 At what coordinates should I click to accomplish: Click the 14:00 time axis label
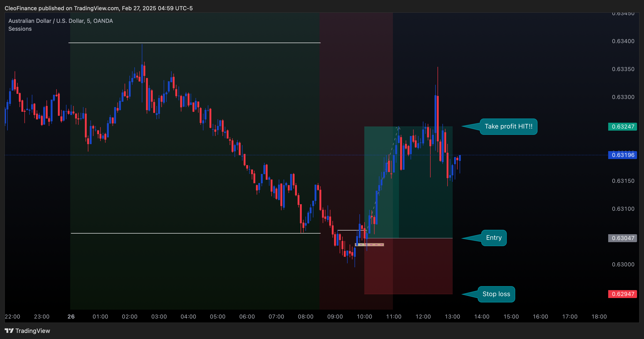click(482, 316)
